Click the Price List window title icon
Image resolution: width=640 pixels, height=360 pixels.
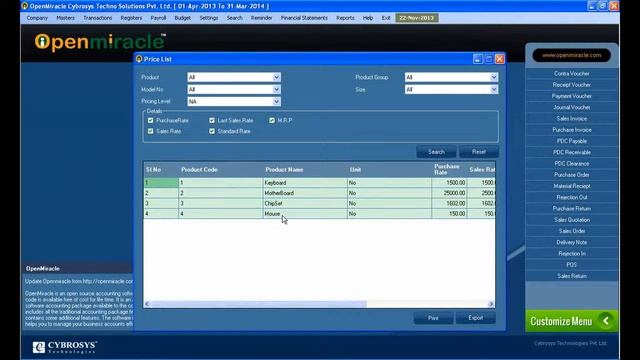139,59
